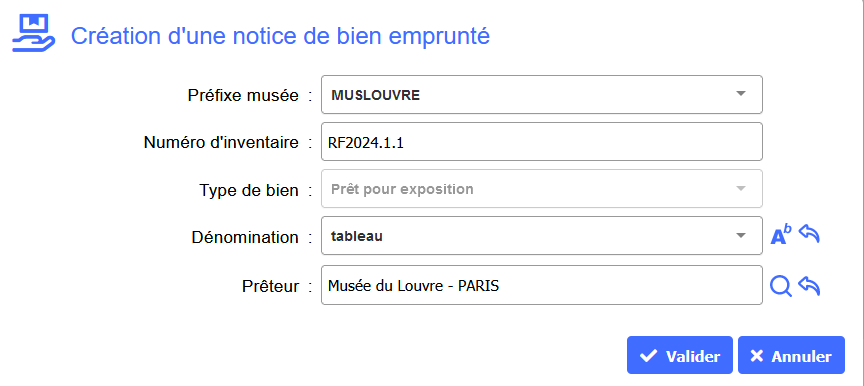Cancel creation with Annuler button

point(791,356)
